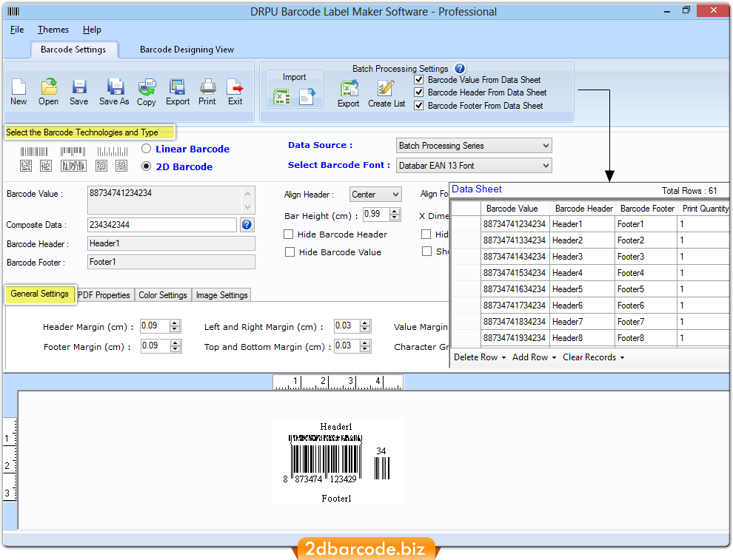Screen dimensions: 733x560
Task: Click the barcode preview image
Action: click(338, 461)
